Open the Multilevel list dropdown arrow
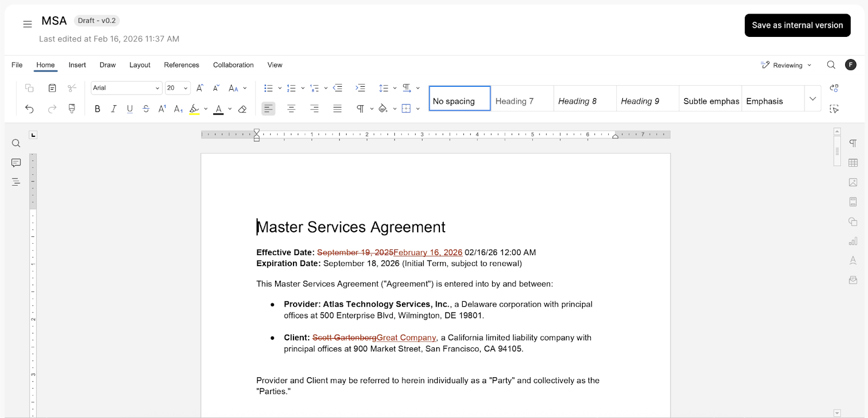Image resolution: width=868 pixels, height=418 pixels. (325, 88)
